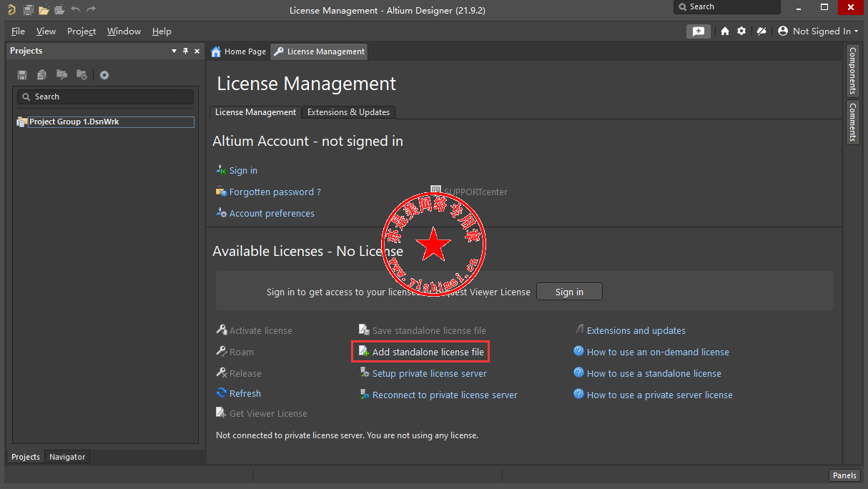Click the stacked-documents icon in Projects panel toolbar
This screenshot has width=868, height=489.
click(x=42, y=75)
